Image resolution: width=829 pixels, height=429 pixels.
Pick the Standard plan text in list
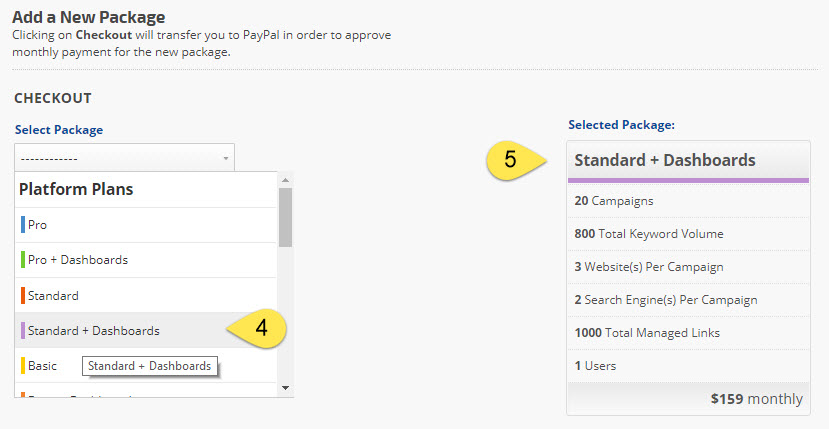[54, 296]
